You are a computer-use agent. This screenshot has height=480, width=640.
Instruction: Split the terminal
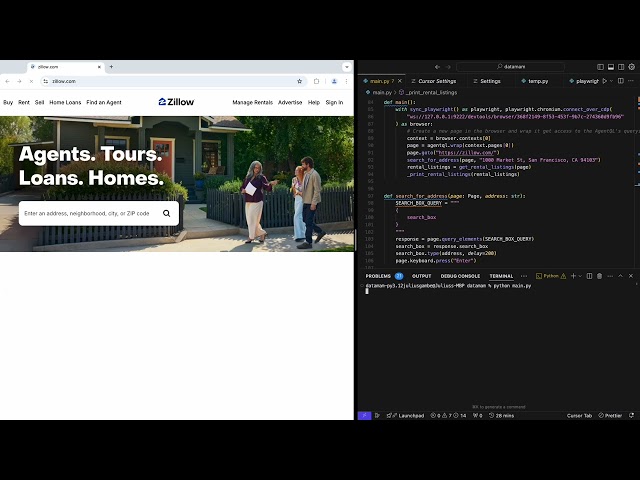(589, 276)
